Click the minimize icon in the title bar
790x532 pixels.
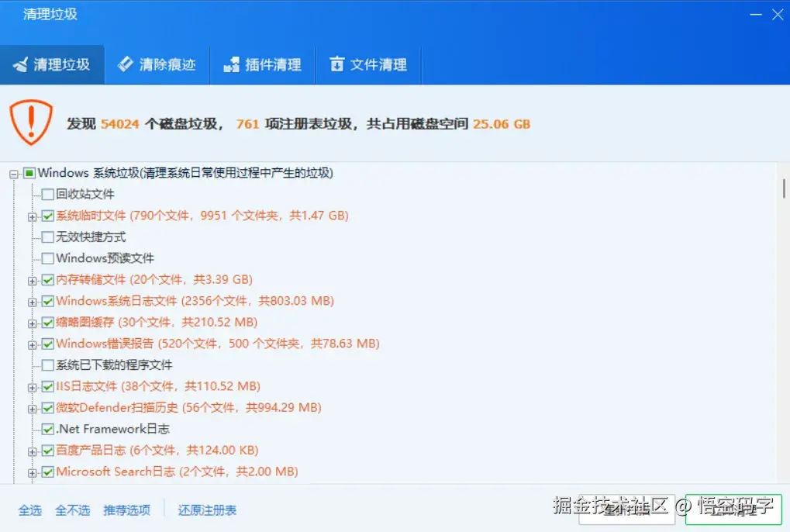pyautogui.click(x=754, y=14)
